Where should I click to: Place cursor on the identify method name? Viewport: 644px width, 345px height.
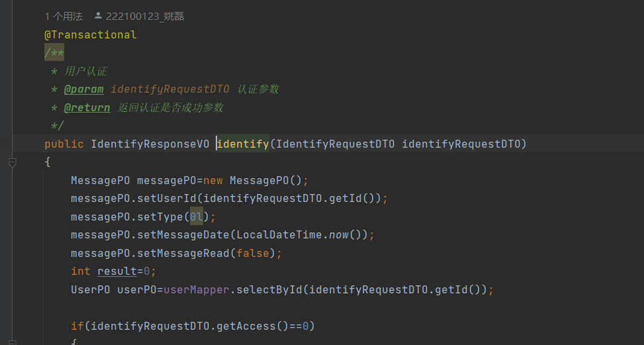coord(243,144)
